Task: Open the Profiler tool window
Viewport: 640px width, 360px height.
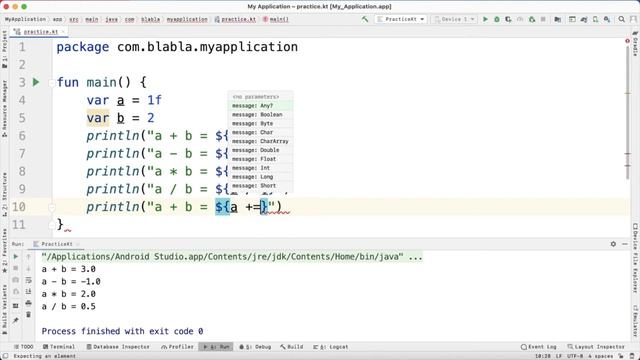Action: pos(177,347)
